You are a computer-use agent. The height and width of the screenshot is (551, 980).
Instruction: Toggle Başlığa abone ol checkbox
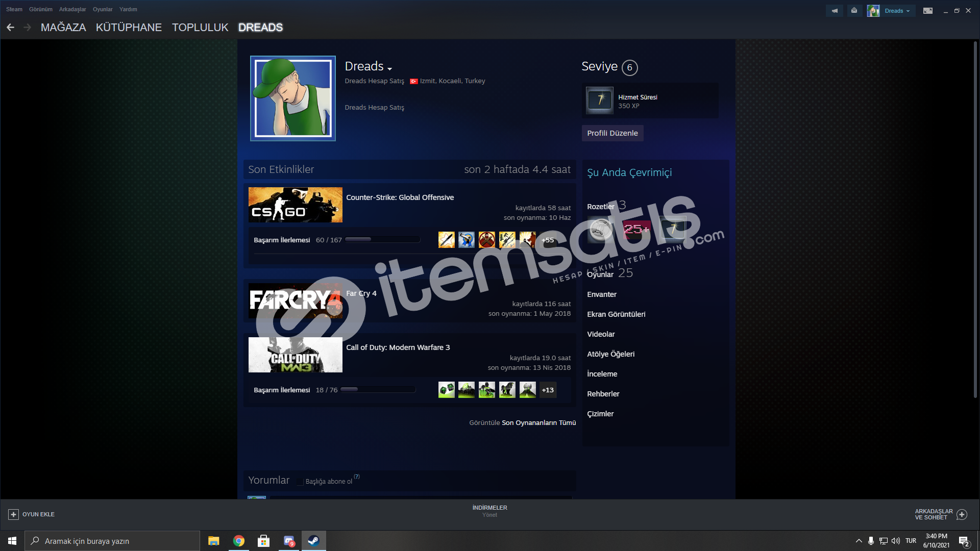pos(301,482)
